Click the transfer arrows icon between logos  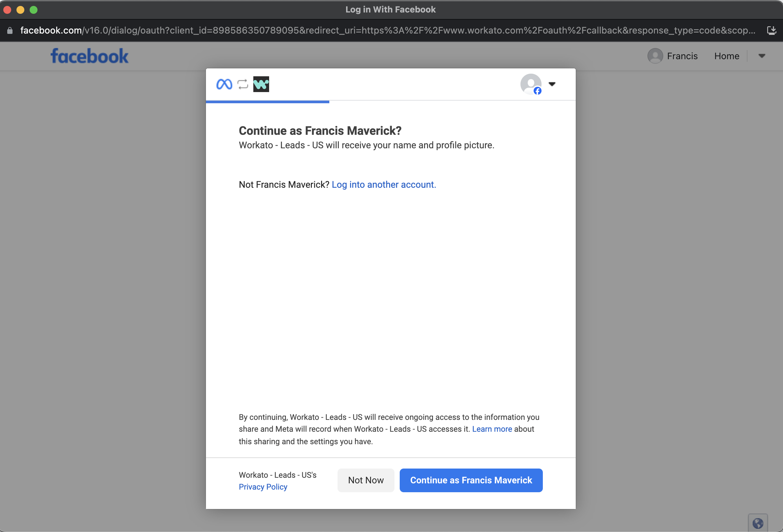pyautogui.click(x=242, y=84)
